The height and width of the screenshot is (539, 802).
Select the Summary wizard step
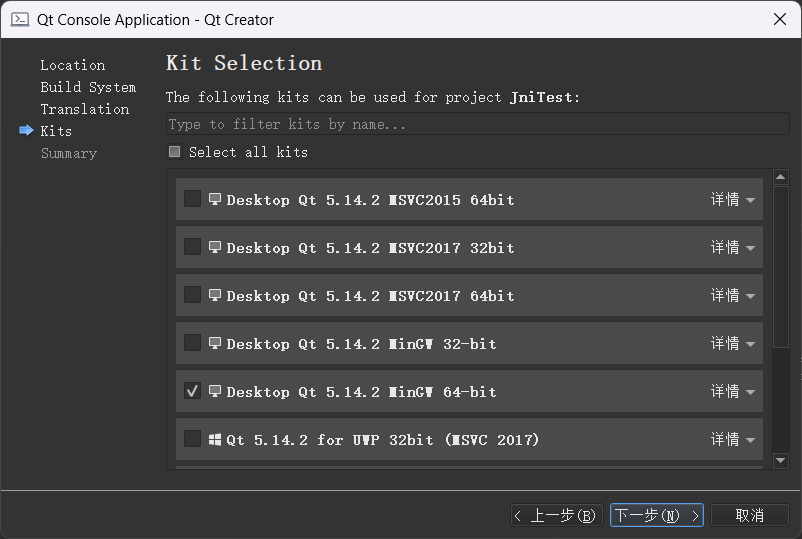pos(69,153)
